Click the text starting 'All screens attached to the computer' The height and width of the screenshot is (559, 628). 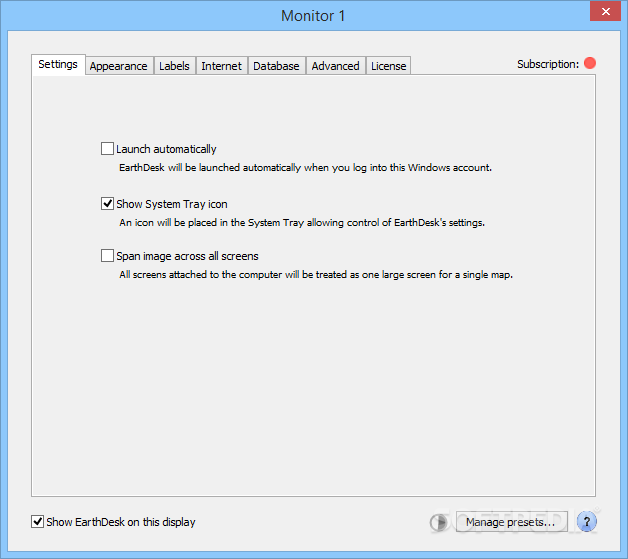(x=316, y=274)
